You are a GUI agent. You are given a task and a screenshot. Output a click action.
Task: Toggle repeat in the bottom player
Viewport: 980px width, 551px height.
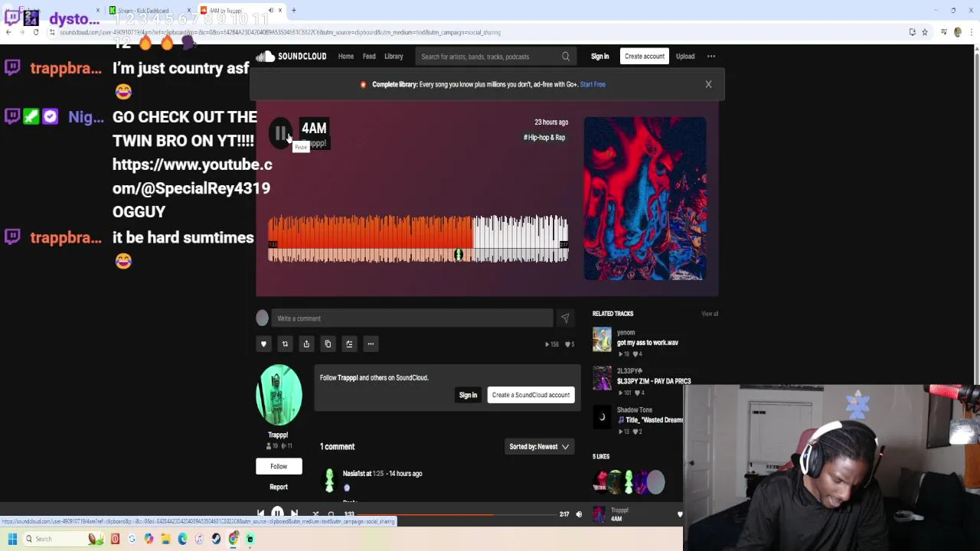click(331, 514)
